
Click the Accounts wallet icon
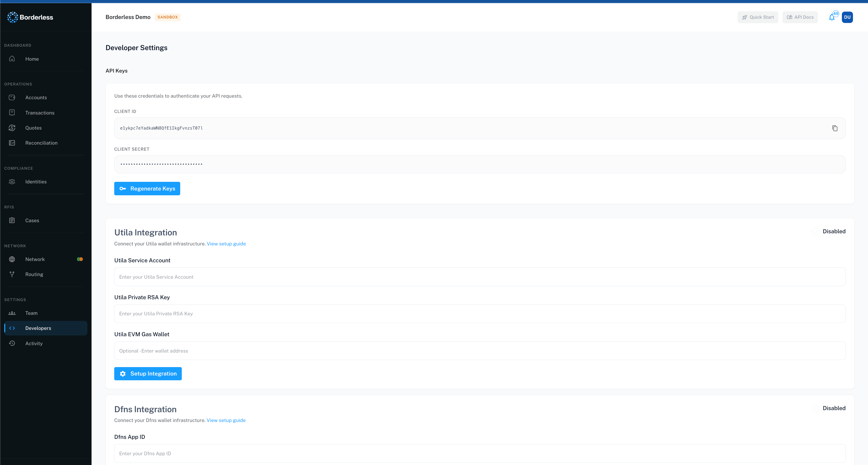tap(12, 97)
